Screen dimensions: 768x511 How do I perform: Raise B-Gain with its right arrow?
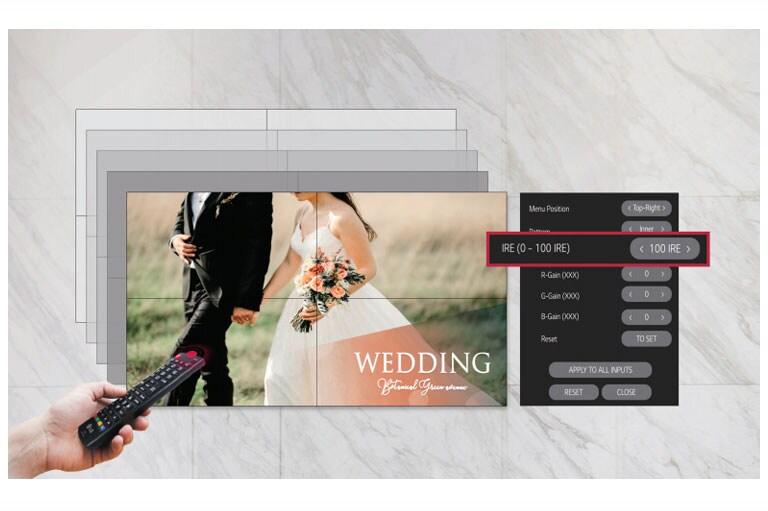pyautogui.click(x=663, y=317)
